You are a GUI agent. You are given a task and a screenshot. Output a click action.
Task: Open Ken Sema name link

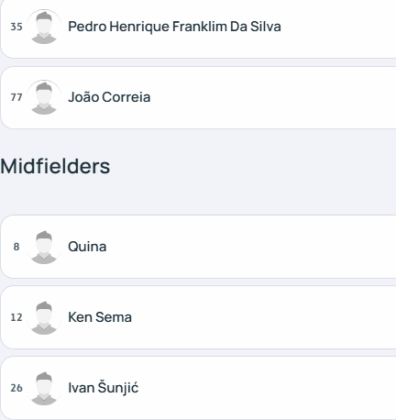[100, 317]
